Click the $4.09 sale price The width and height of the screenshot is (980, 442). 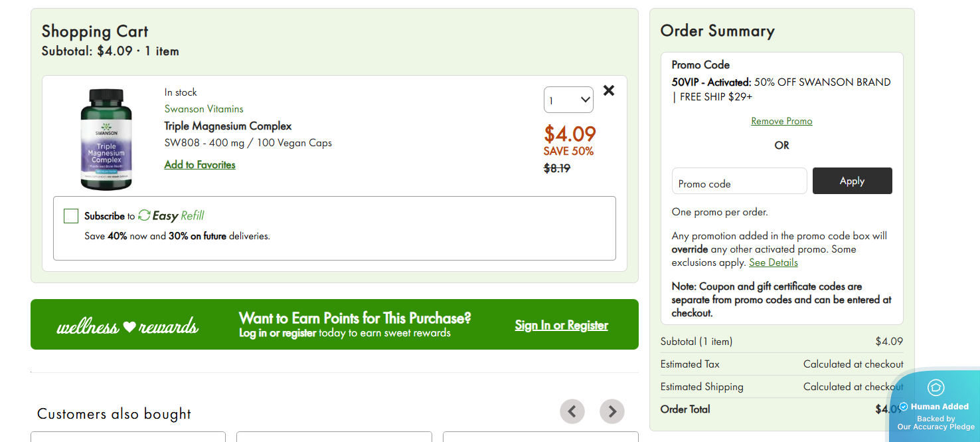click(570, 134)
